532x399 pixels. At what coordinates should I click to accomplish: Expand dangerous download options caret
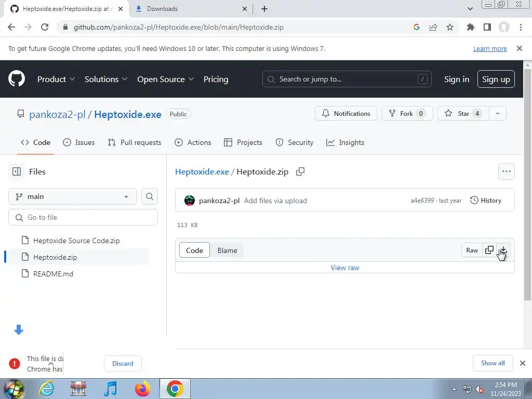coord(51,364)
